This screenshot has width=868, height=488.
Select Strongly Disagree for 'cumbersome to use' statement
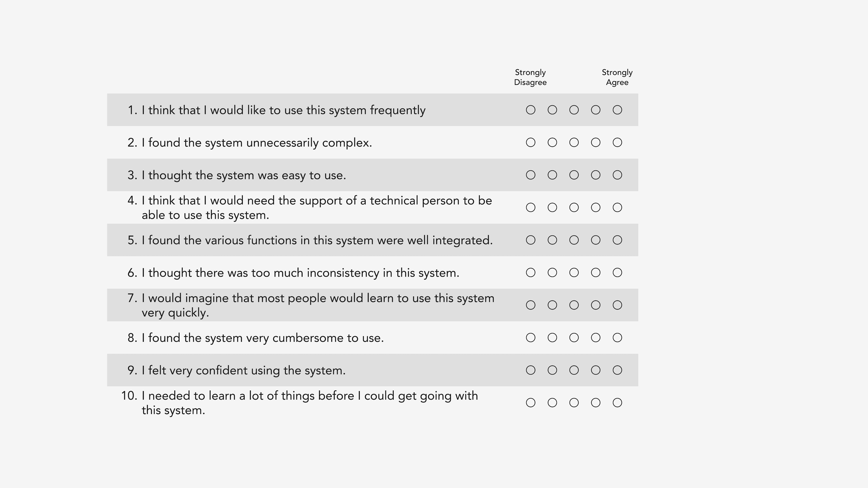530,337
